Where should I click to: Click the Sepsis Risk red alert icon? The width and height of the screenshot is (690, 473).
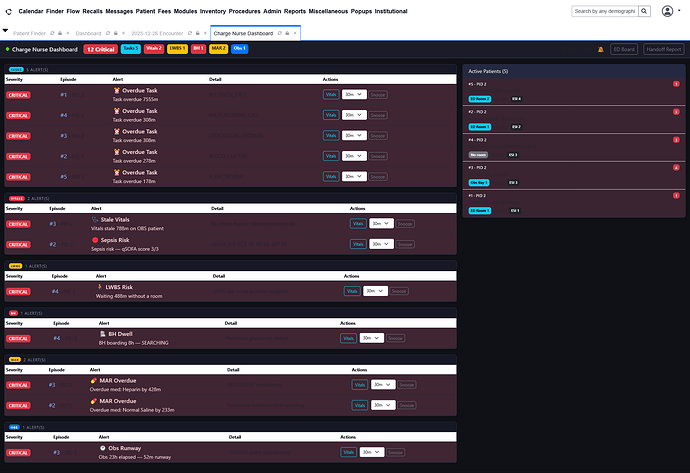point(95,238)
